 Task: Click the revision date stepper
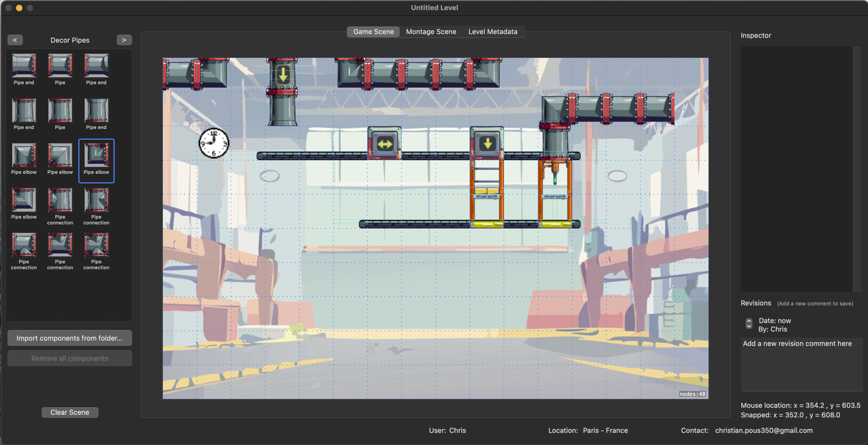(749, 324)
